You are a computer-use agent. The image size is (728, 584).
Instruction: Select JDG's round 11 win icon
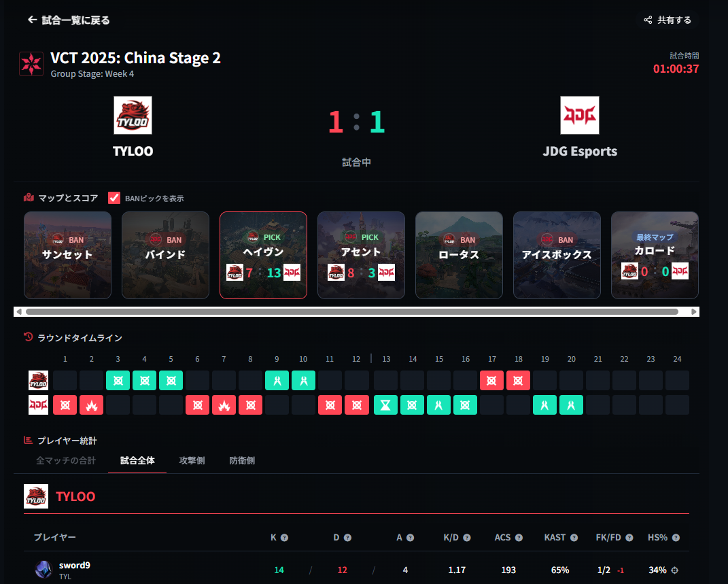[330, 405]
